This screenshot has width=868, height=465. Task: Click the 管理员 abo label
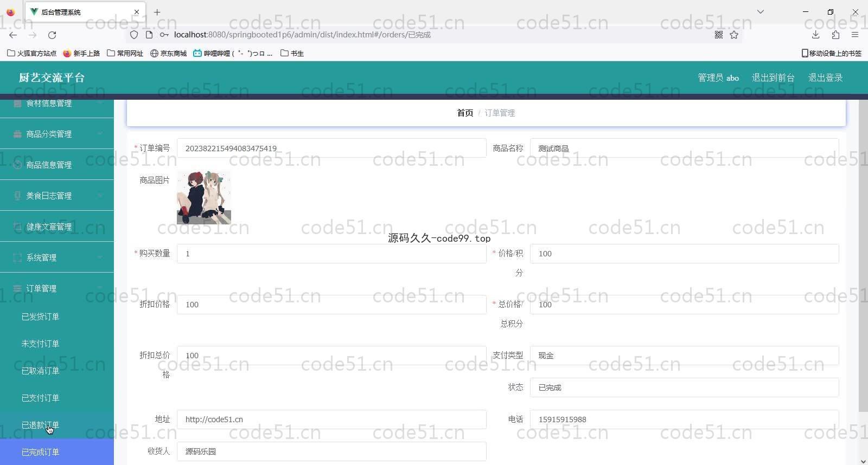tap(718, 77)
